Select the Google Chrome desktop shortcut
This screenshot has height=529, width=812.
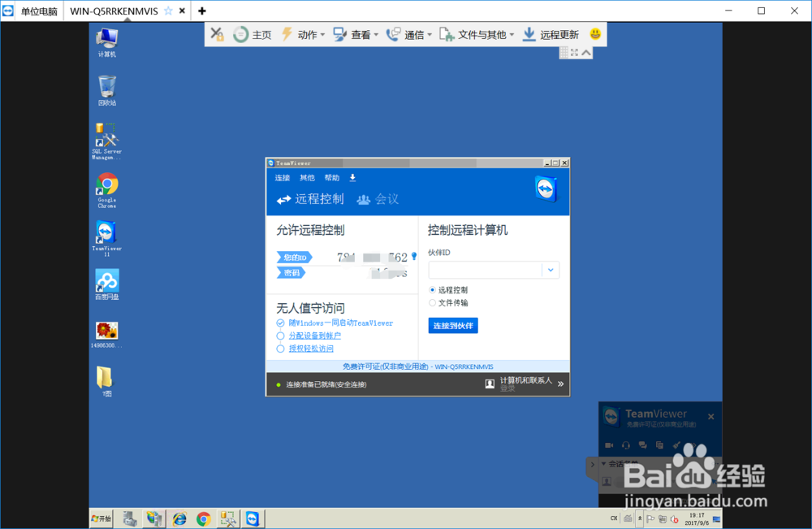tap(106, 190)
